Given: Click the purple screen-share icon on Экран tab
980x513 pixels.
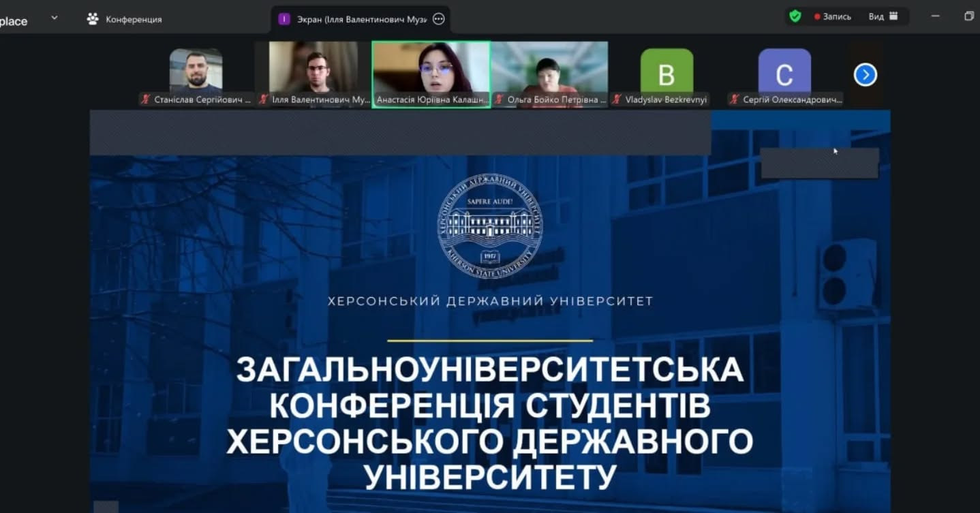Looking at the screenshot, I should click(x=284, y=19).
